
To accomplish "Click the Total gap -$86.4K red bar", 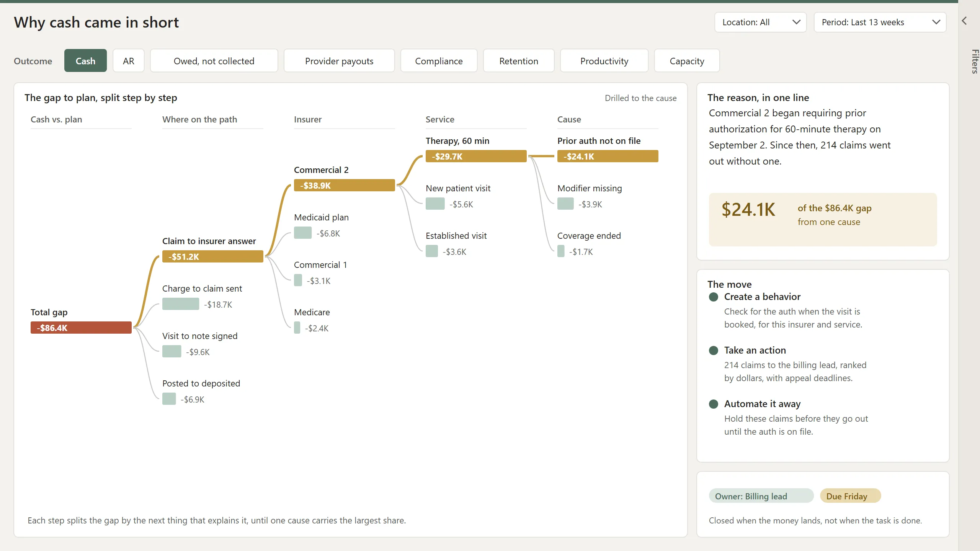I will coord(81,328).
